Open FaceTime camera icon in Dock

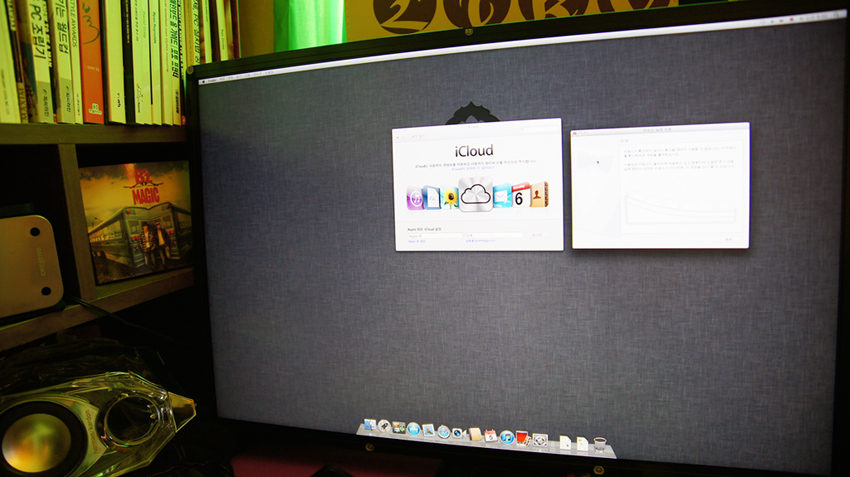tap(459, 433)
